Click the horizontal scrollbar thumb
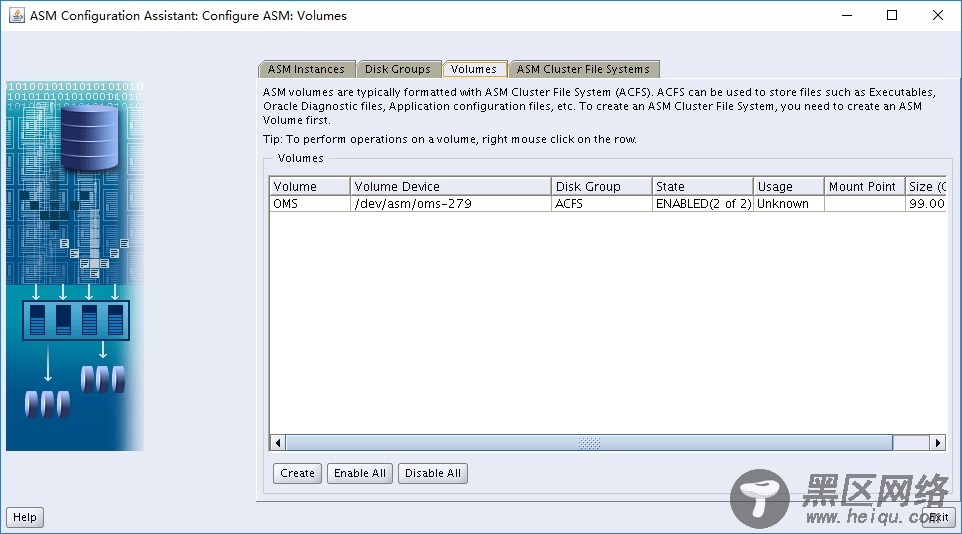Screen dimensions: 962x534 (x=589, y=443)
